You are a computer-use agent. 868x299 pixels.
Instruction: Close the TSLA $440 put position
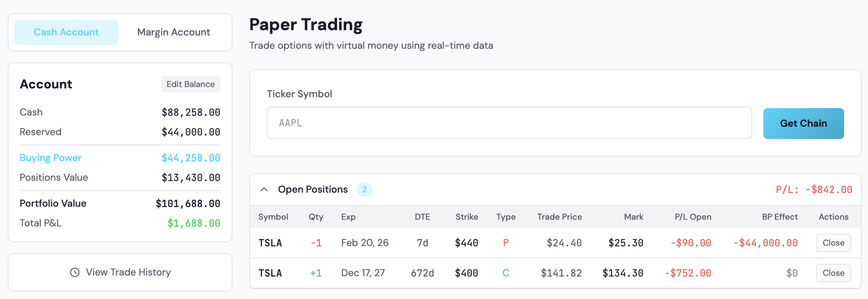[833, 242]
